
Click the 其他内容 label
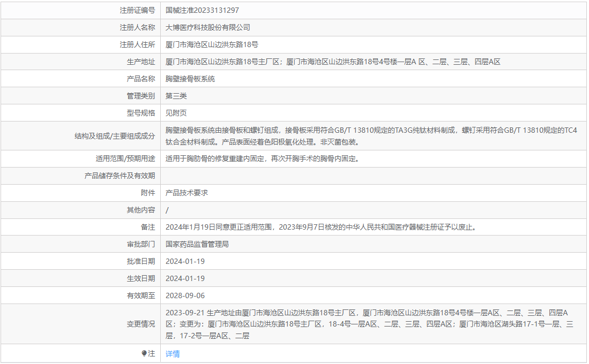coord(141,210)
